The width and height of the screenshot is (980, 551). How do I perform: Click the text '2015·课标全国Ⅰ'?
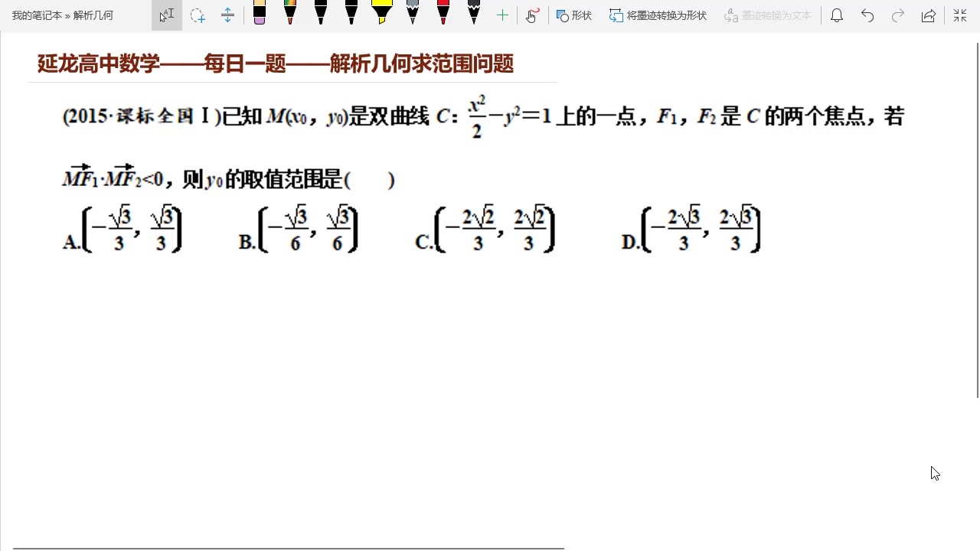(x=142, y=116)
